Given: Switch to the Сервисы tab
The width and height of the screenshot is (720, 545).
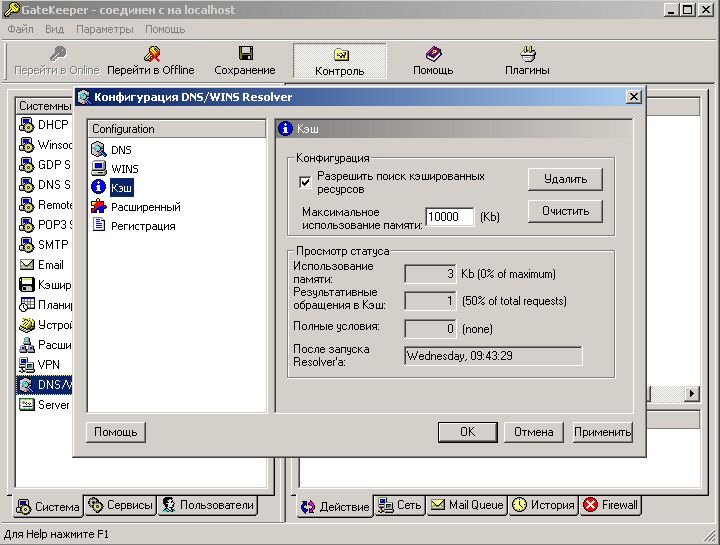Looking at the screenshot, I should coord(120,505).
